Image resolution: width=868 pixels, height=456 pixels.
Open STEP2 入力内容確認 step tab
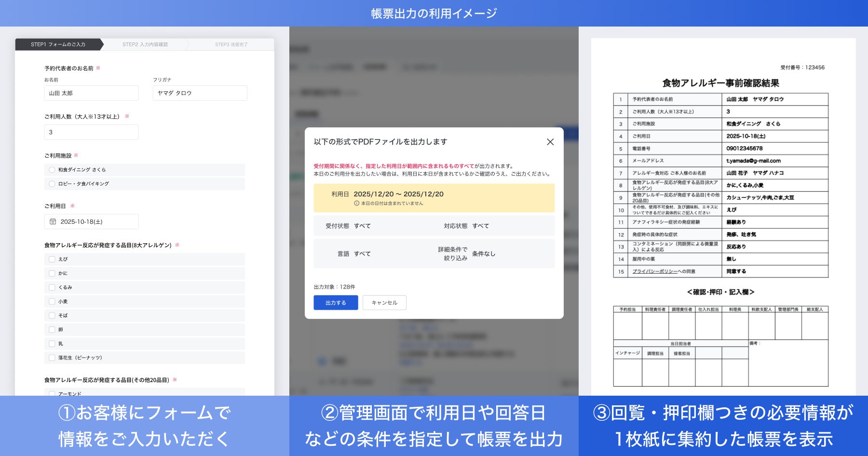pos(145,44)
